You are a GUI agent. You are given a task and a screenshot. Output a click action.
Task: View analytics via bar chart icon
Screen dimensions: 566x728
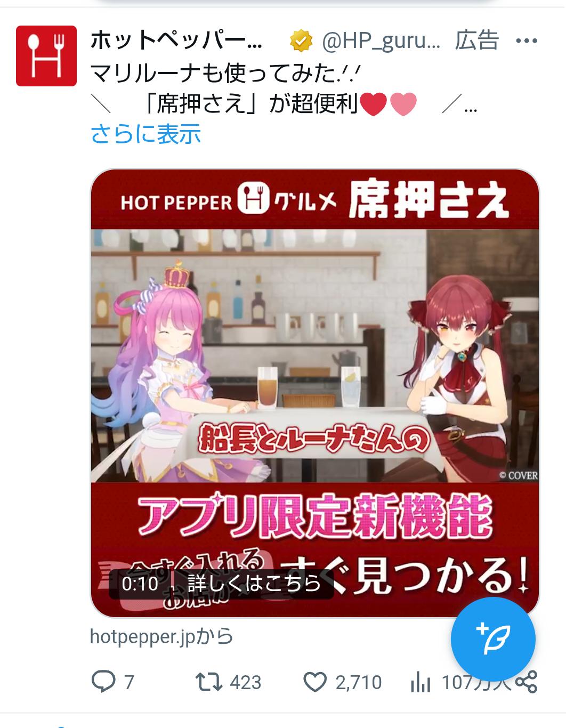(x=421, y=682)
